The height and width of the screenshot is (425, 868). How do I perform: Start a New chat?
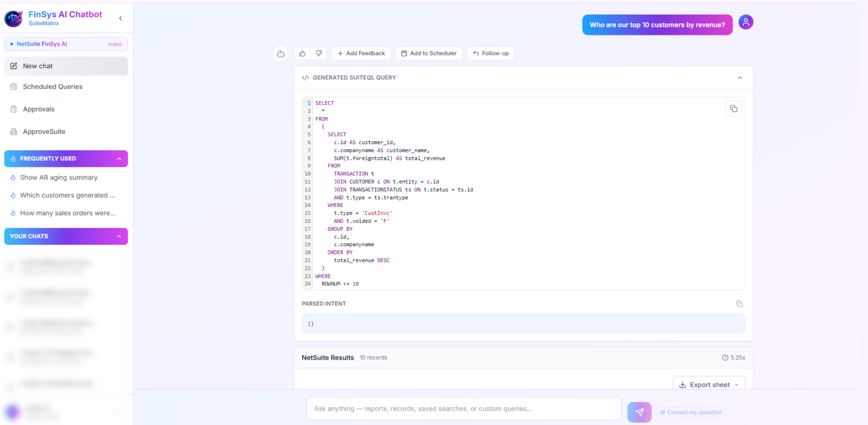click(66, 66)
